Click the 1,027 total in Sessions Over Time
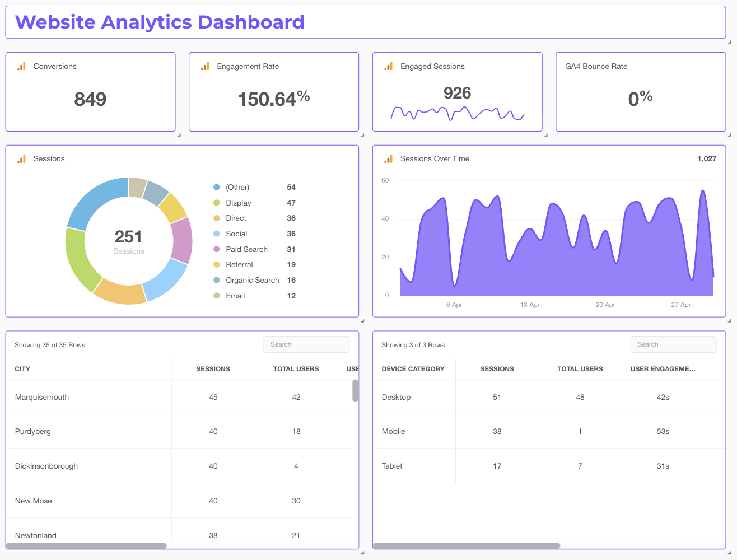737x560 pixels. (x=707, y=159)
